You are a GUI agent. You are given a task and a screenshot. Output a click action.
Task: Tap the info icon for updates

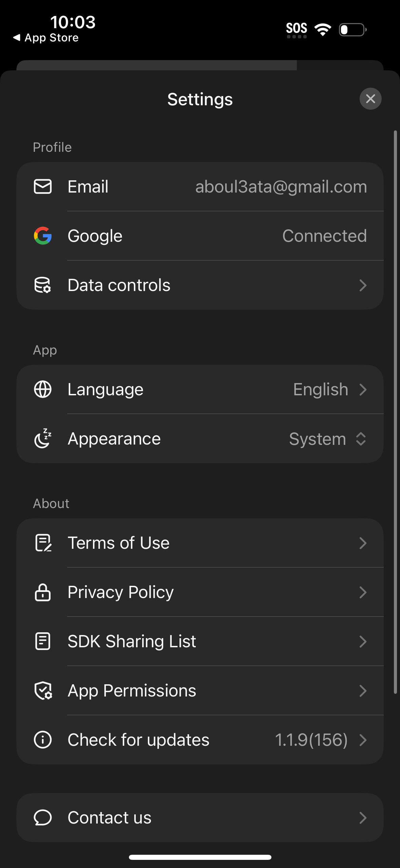pyautogui.click(x=43, y=740)
